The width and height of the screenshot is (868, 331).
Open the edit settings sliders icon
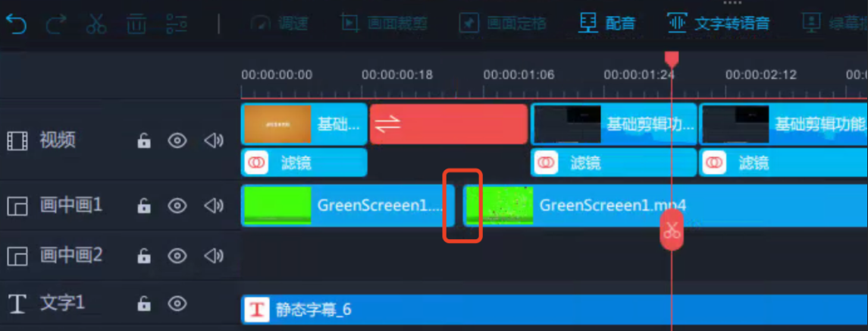[x=177, y=24]
